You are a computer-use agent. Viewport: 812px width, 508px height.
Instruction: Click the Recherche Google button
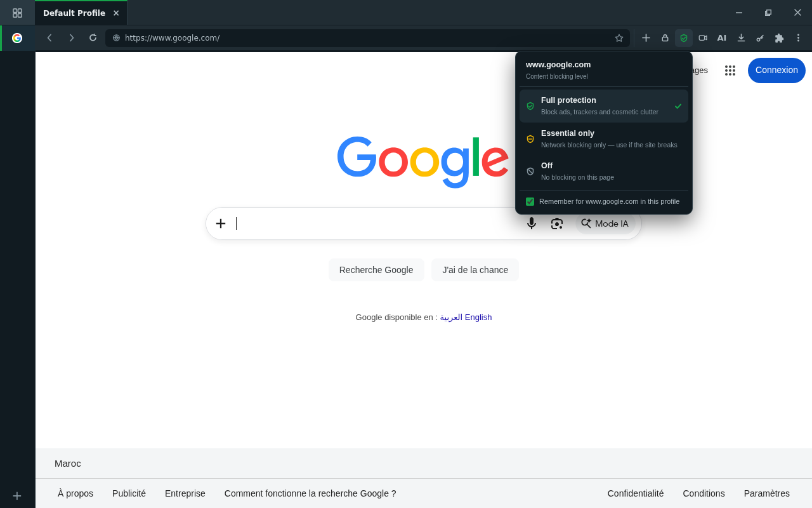[x=376, y=270]
